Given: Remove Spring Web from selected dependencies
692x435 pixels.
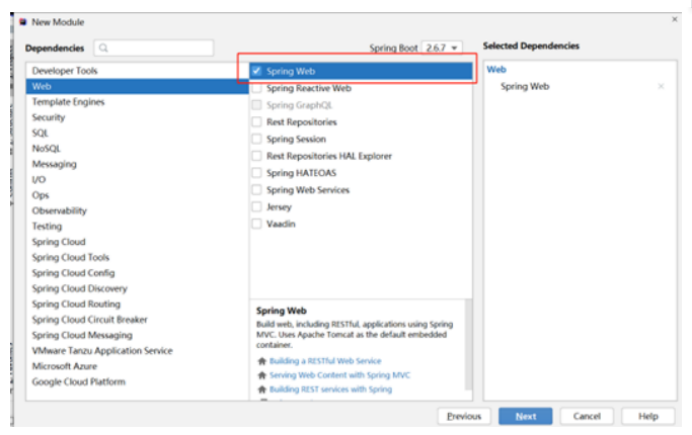Looking at the screenshot, I should point(661,86).
